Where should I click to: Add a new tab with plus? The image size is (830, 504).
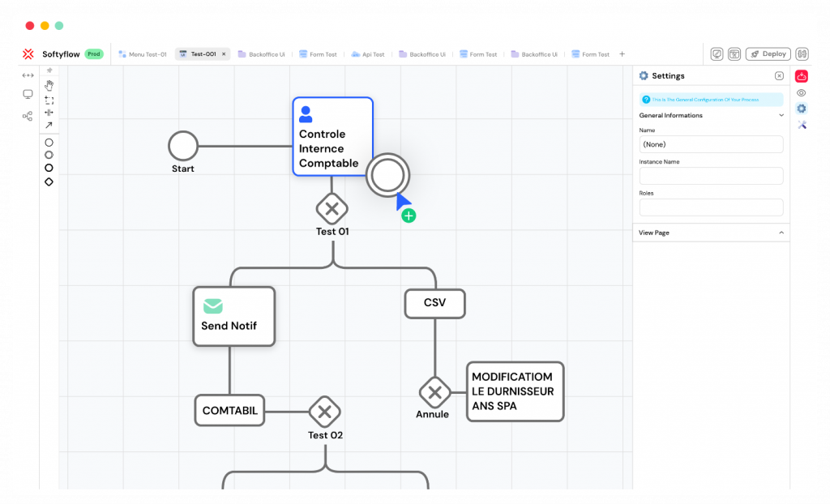622,54
